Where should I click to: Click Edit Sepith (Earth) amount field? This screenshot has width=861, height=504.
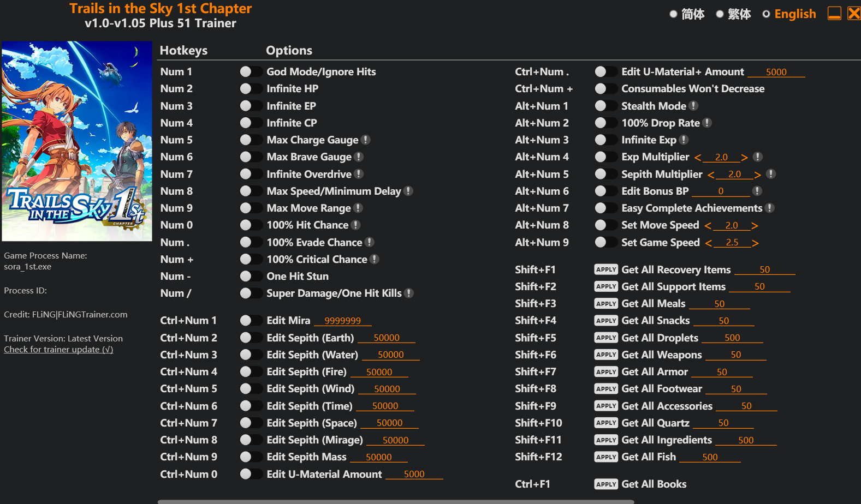(387, 338)
